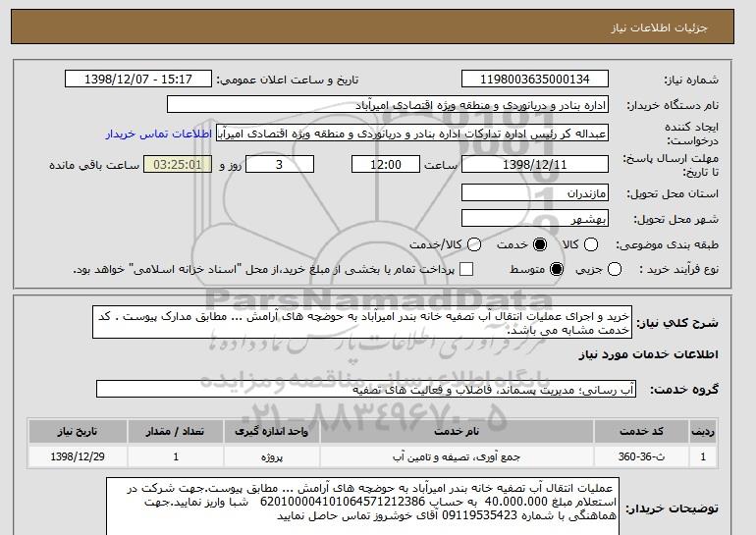The width and height of the screenshot is (756, 535).
Task: Click the buyer organization name field
Action: (x=388, y=105)
